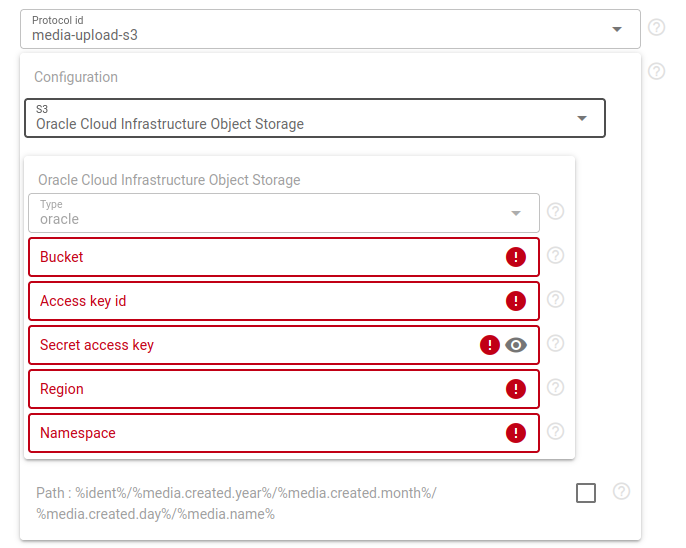Viewport: 686px width, 548px height.
Task: Click the help icon beside the Path checkbox
Action: point(621,491)
